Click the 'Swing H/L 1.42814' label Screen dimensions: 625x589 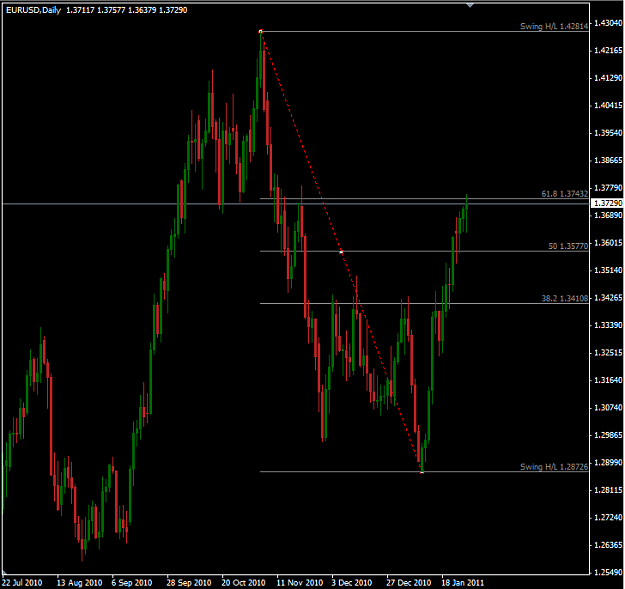point(554,26)
